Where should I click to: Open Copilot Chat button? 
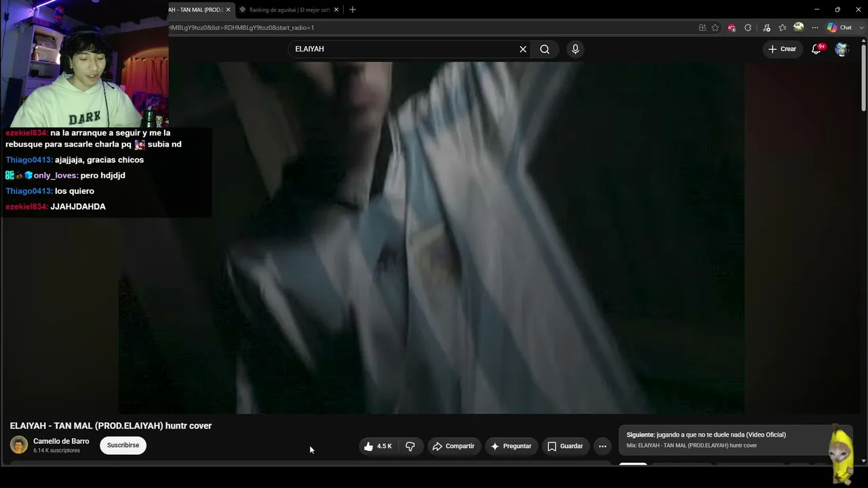click(x=839, y=28)
